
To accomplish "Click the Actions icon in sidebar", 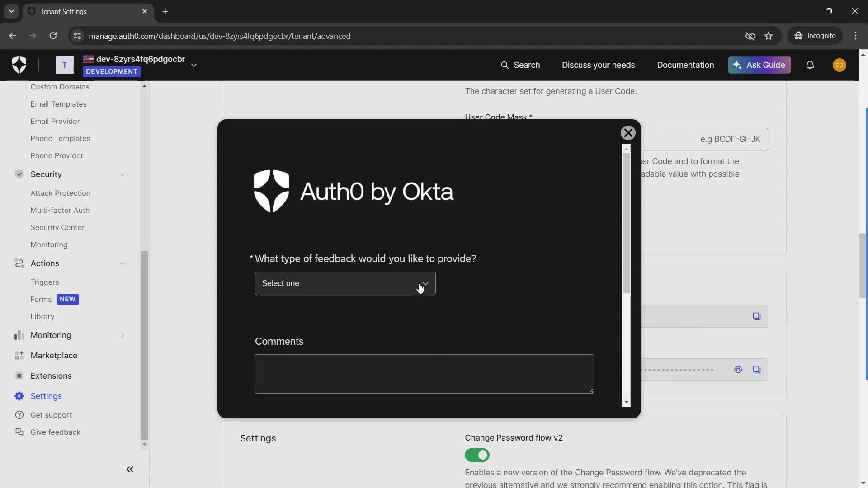I will pos(19,263).
